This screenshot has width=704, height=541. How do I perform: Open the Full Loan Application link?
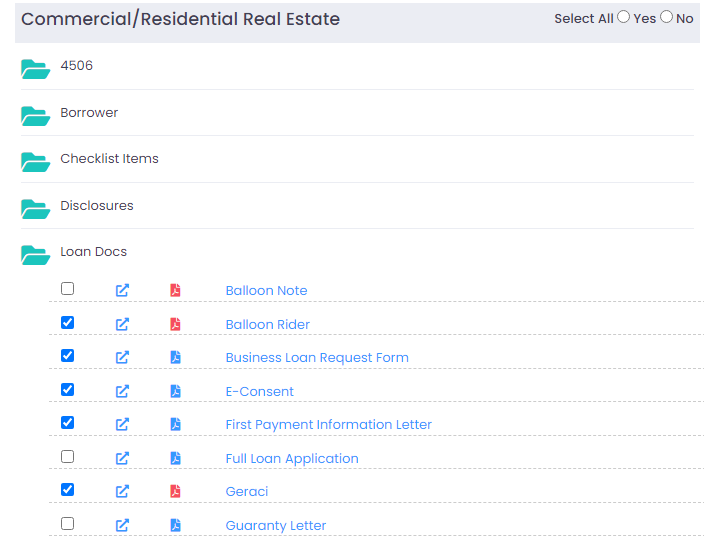292,458
